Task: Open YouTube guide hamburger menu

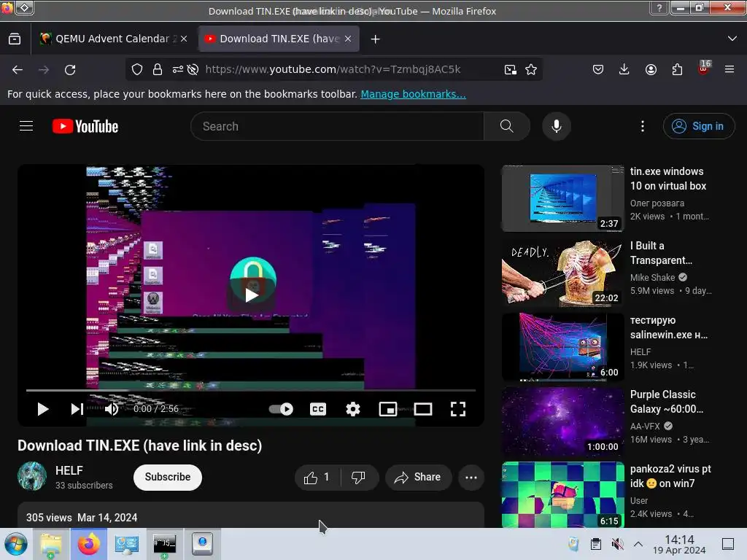Action: (x=26, y=126)
